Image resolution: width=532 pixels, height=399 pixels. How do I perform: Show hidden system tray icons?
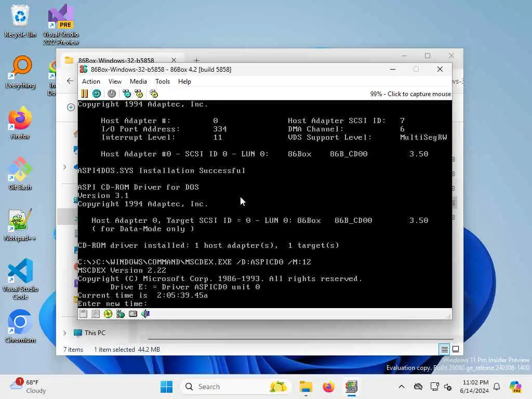tap(402, 387)
